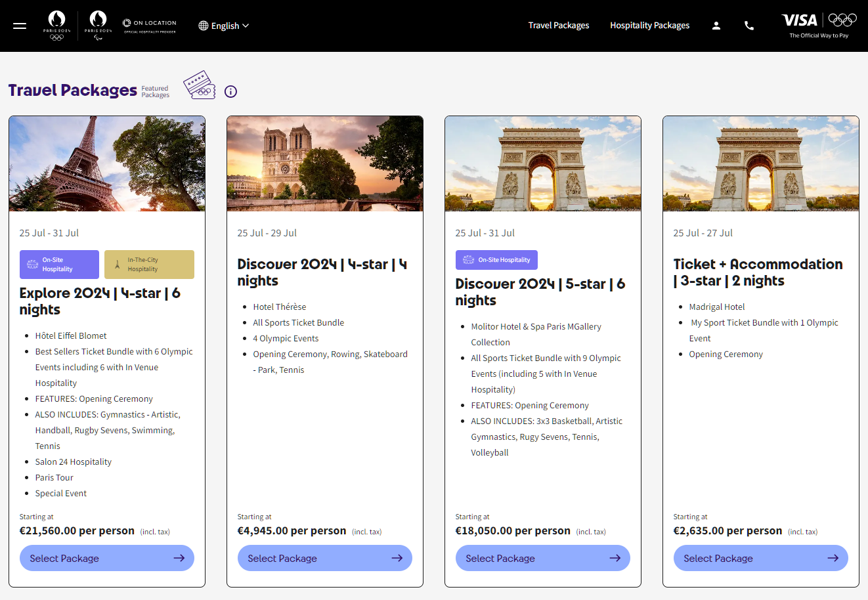Screen dimensions: 868x600
Task: Expand the English language dropdown
Action: (x=224, y=26)
